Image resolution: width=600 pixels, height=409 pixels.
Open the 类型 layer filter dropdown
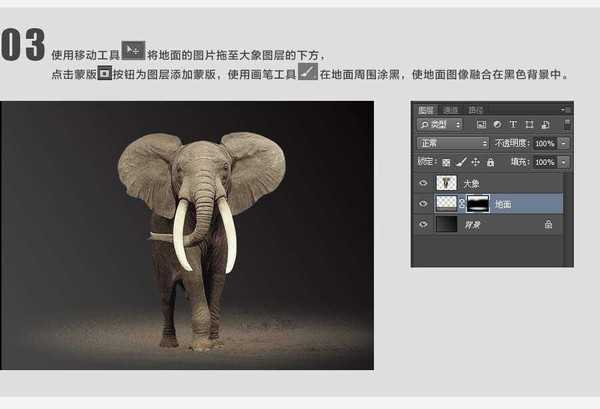(x=440, y=125)
